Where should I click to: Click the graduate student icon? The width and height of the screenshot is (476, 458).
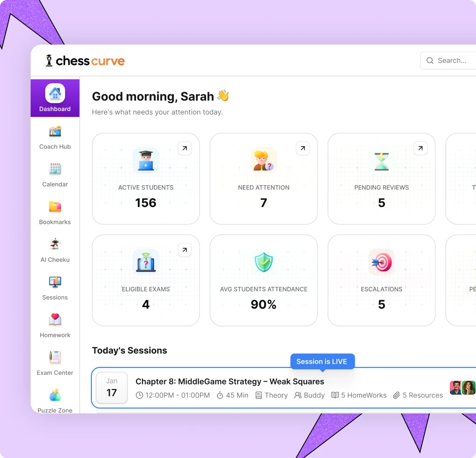coord(146,160)
